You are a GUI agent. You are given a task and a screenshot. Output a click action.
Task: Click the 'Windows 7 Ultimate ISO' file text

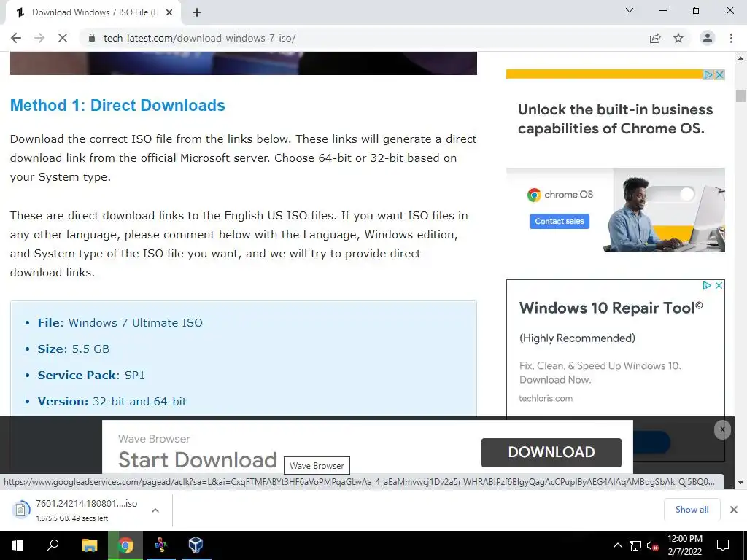click(x=135, y=322)
